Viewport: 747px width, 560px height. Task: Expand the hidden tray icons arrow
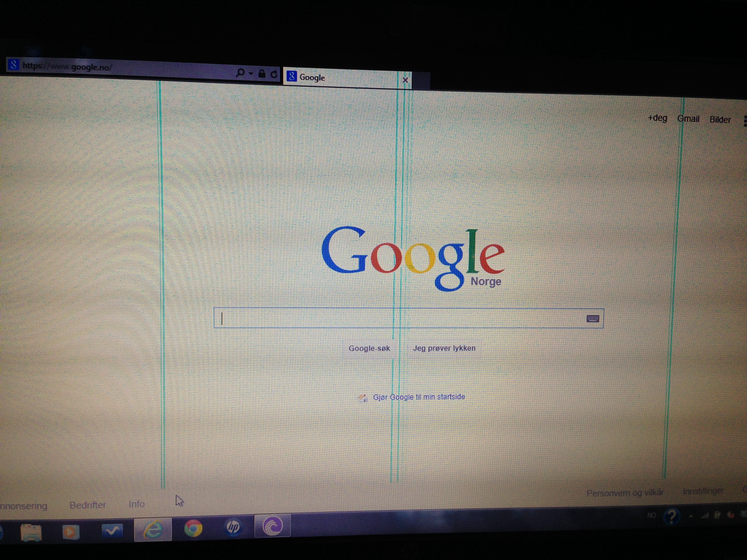(691, 516)
